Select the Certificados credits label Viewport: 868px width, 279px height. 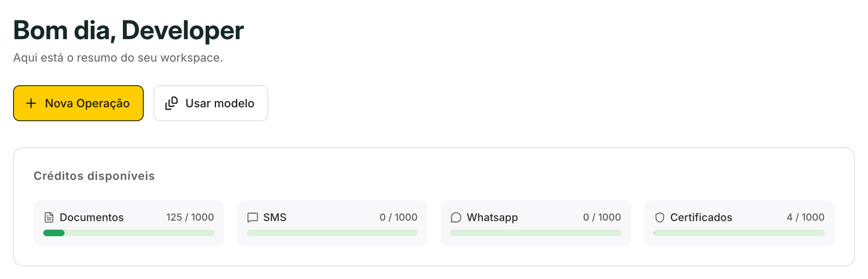(x=701, y=217)
